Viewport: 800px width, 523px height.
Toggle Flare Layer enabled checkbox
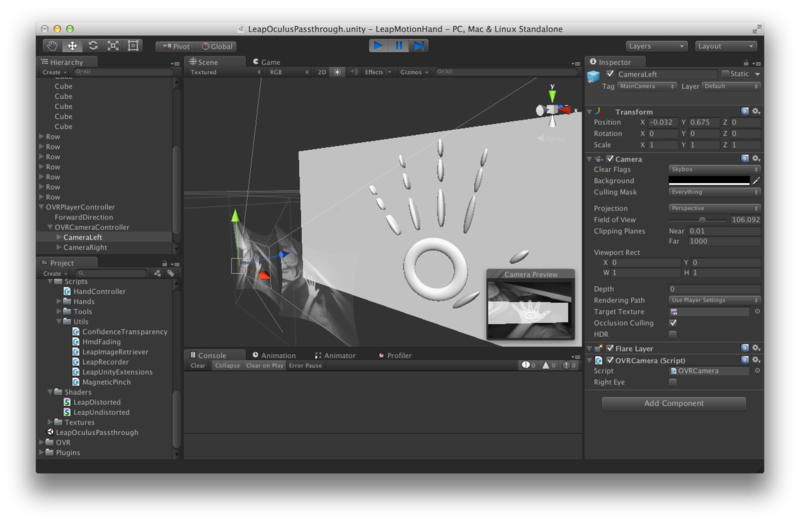point(610,348)
